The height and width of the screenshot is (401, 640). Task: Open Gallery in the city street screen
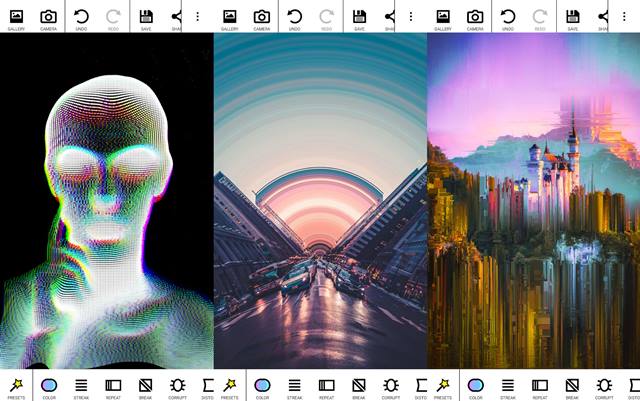tap(230, 20)
